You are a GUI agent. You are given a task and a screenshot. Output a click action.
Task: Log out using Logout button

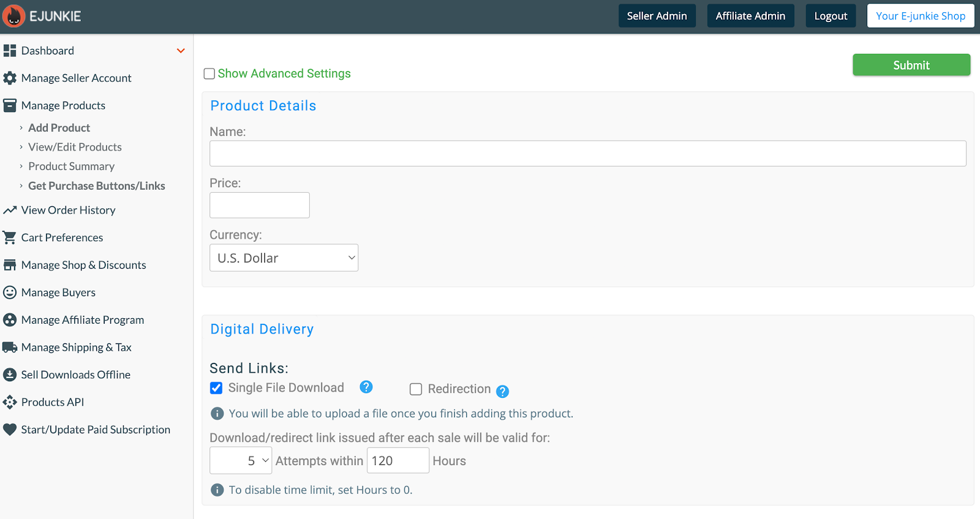[x=831, y=16]
